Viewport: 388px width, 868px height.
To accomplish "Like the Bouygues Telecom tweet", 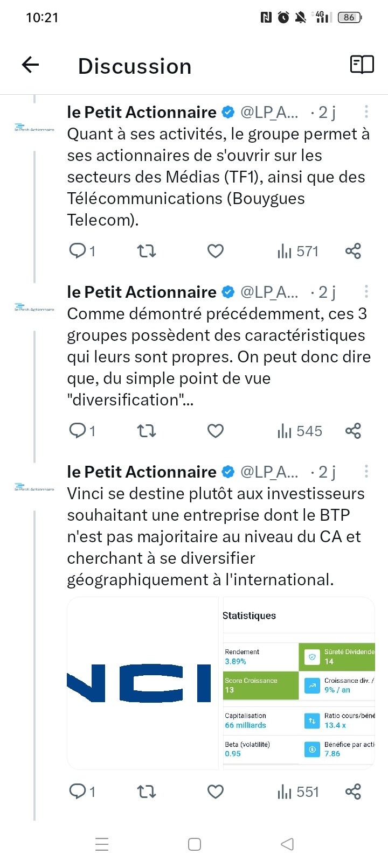I will point(216,251).
